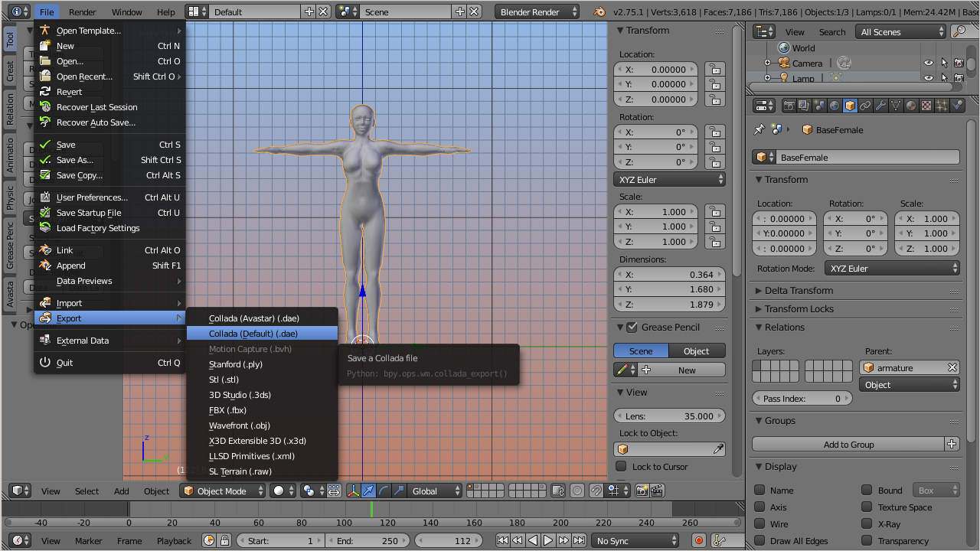Viewport: 980px width, 551px height.
Task: Toggle the translate manipulator arrow icon
Action: (368, 491)
